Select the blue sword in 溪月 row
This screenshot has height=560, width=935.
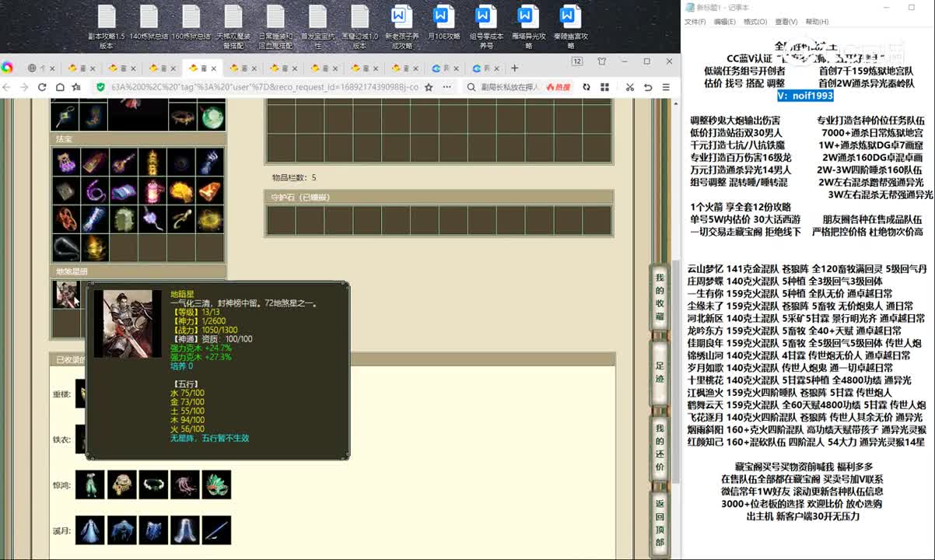(x=216, y=530)
